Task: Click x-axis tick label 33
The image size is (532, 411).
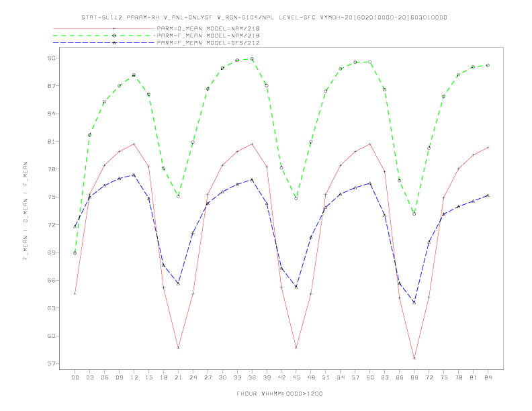Action: [x=237, y=377]
